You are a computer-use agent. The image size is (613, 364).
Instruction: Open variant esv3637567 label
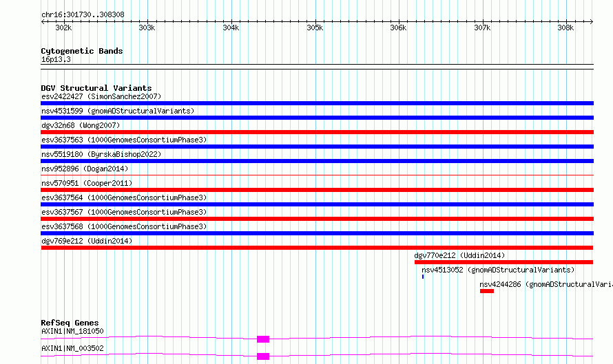tap(124, 212)
